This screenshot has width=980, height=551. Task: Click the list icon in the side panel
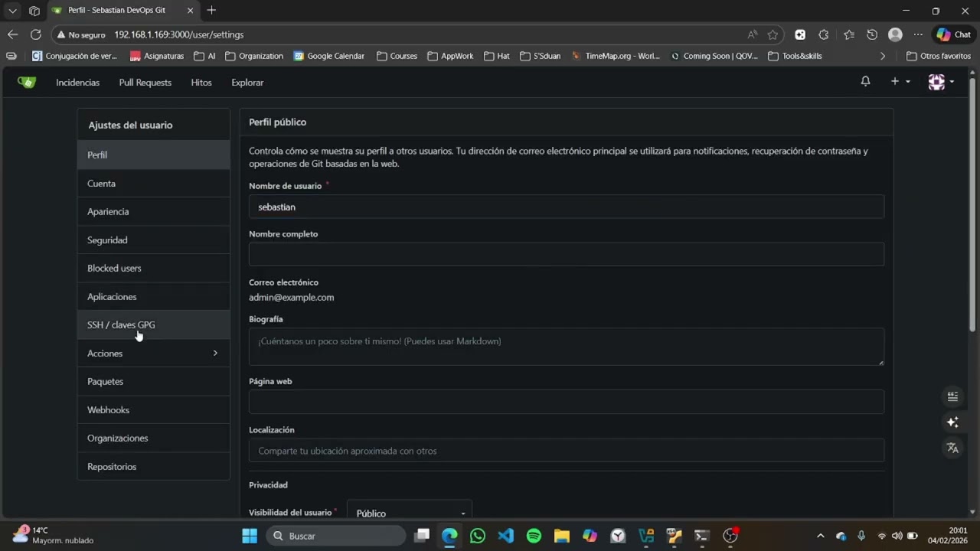click(x=952, y=396)
